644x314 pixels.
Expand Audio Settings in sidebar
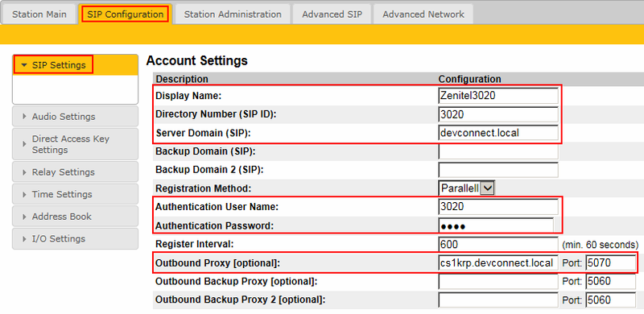click(x=75, y=116)
